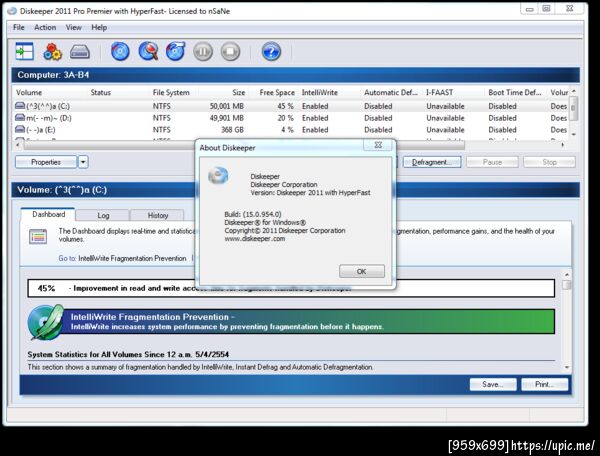Click the Dashboard description list icon
The width and height of the screenshot is (600, 456).
click(x=38, y=236)
